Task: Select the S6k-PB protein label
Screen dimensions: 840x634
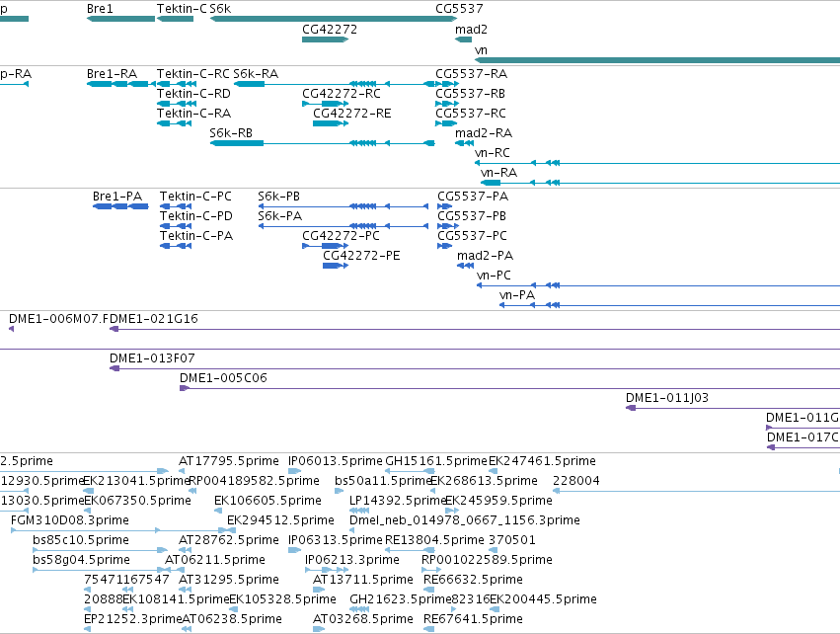Action: pyautogui.click(x=278, y=197)
